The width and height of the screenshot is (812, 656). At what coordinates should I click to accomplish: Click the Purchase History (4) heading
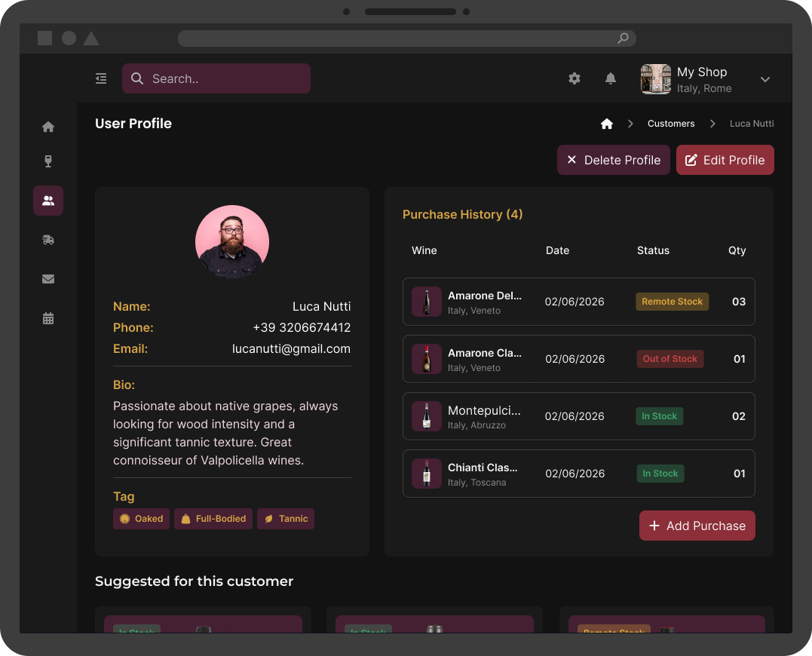[x=462, y=214]
